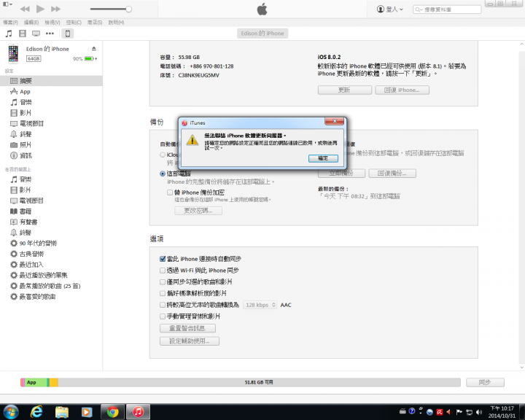
Task: Click the Update (更新) button
Action: click(x=344, y=90)
